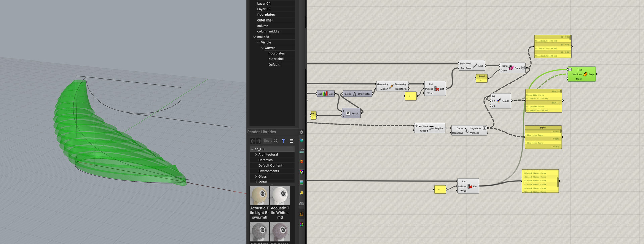The image size is (644, 244).
Task: Click the Line component icon
Action: (x=475, y=66)
